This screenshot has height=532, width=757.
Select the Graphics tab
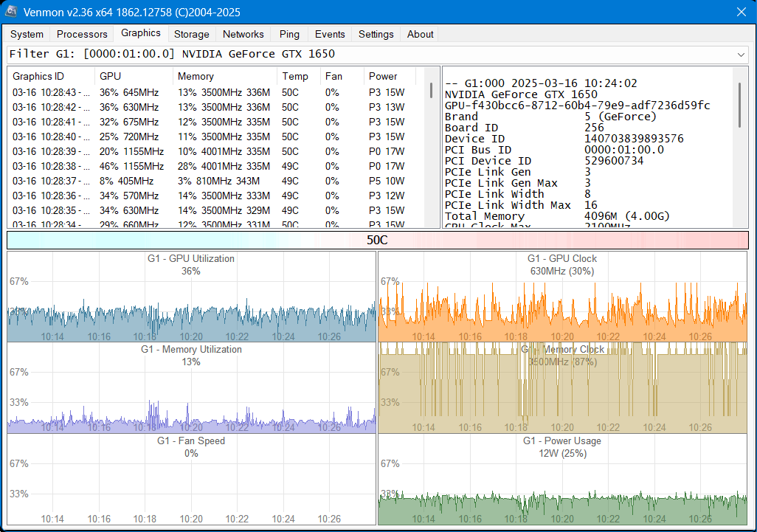coord(140,32)
